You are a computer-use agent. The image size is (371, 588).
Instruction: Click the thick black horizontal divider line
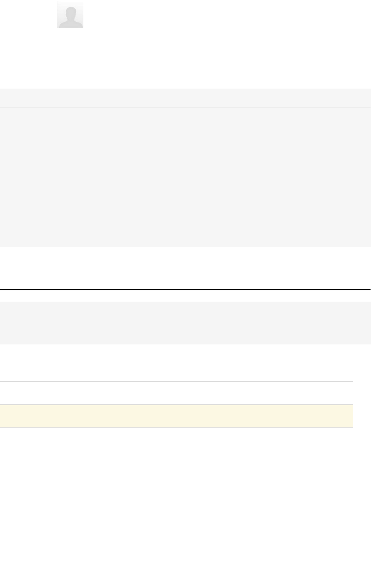click(x=185, y=289)
